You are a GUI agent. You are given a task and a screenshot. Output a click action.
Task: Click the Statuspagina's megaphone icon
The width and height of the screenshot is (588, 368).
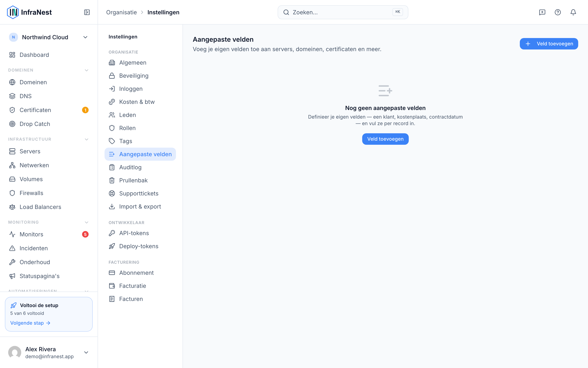click(x=12, y=276)
